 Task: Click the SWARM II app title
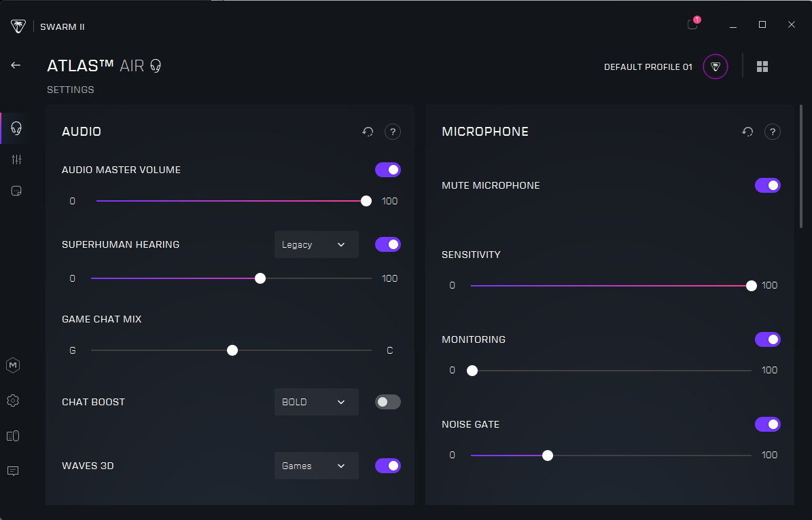tap(62, 26)
